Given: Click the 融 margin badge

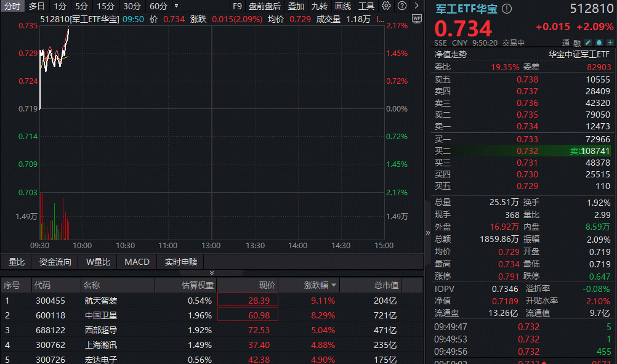Looking at the screenshot, I should [577, 43].
